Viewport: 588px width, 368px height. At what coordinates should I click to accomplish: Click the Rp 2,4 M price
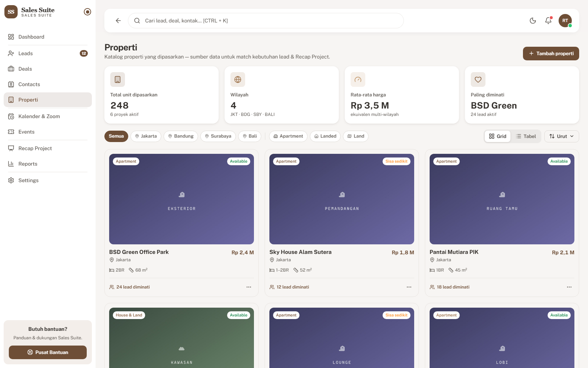tap(243, 252)
